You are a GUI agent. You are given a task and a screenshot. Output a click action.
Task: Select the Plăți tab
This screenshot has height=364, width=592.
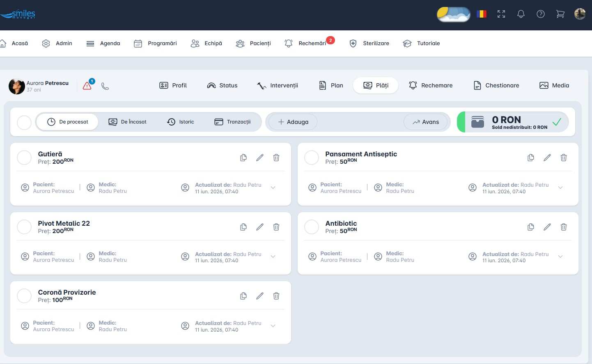click(x=376, y=85)
